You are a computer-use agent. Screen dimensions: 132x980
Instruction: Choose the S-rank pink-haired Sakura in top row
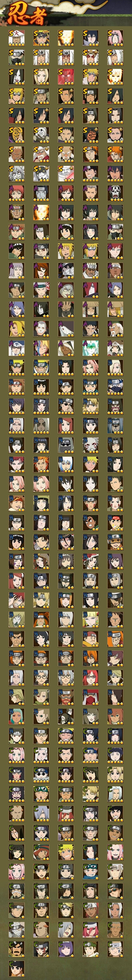[x=115, y=38]
